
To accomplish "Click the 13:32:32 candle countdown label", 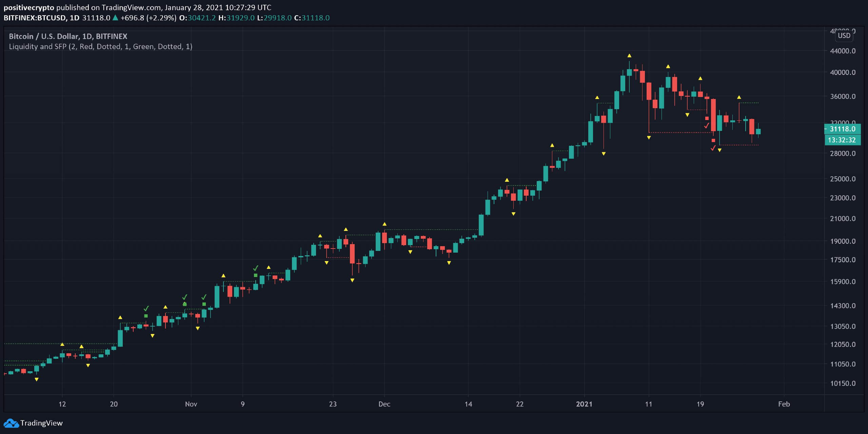I will [x=842, y=140].
